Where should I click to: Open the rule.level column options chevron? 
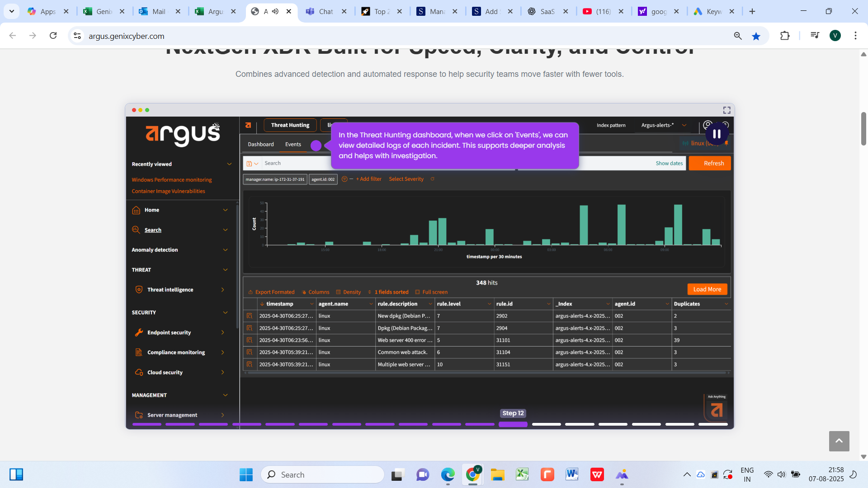coord(489,304)
